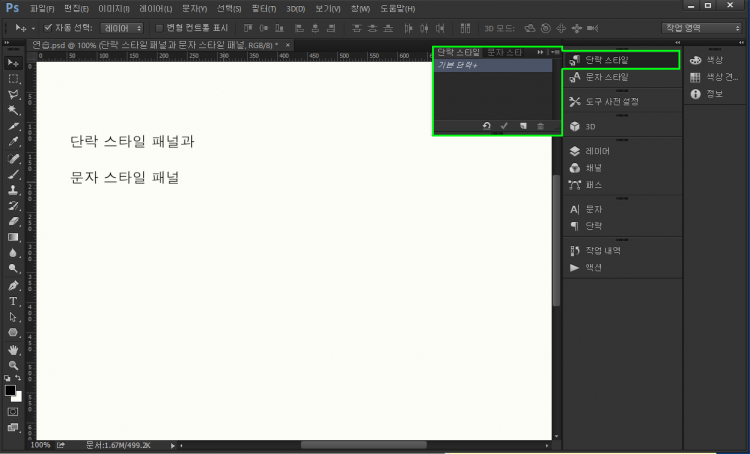750x454 pixels.
Task: Toggle the 자동 선택 checkbox
Action: (48, 27)
